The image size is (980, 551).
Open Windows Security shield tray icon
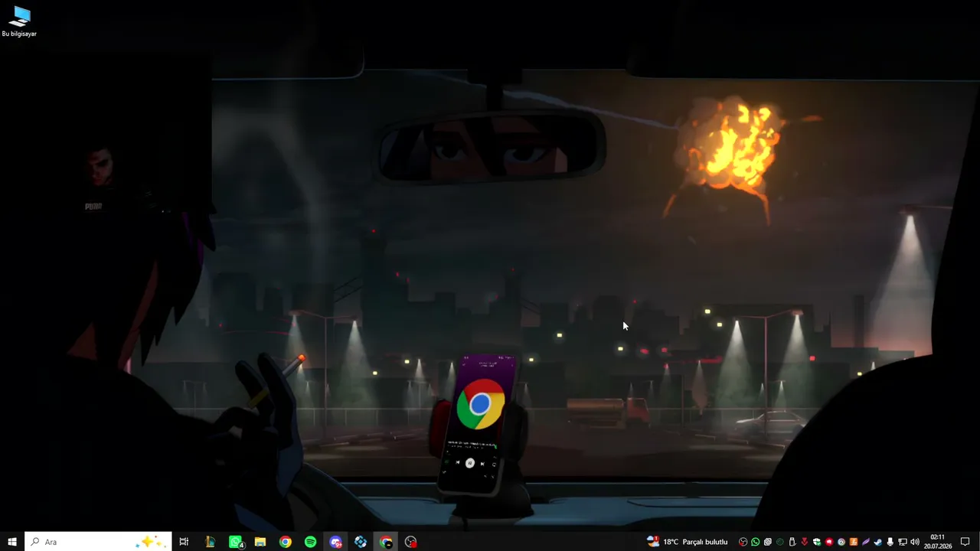pyautogui.click(x=817, y=542)
